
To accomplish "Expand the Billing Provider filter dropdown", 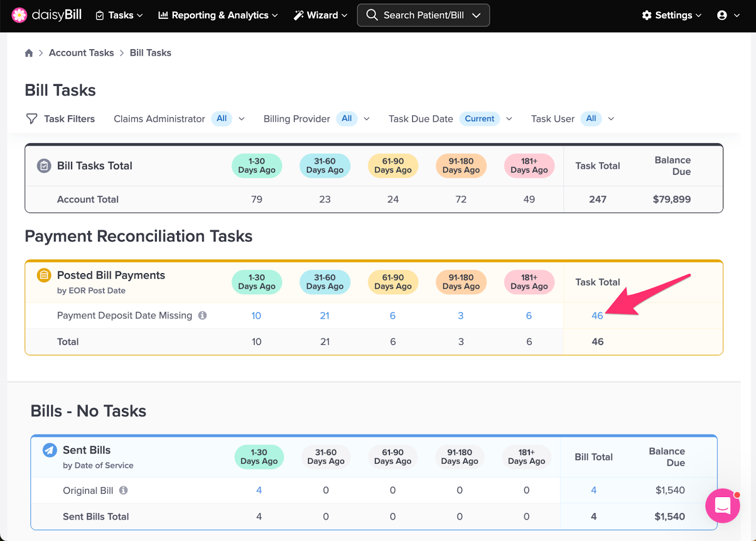I will tap(366, 119).
